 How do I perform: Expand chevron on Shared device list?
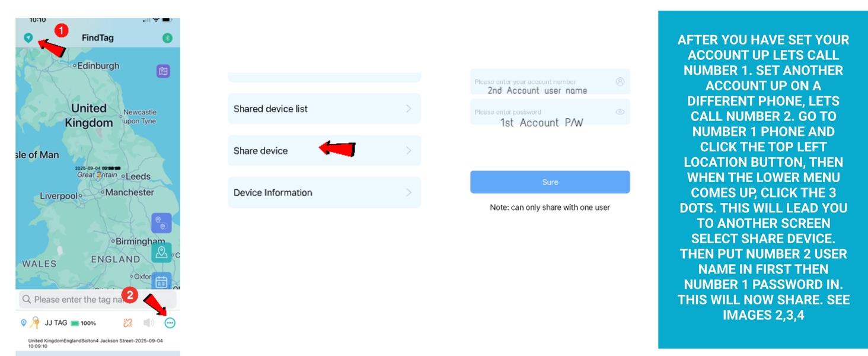[409, 109]
